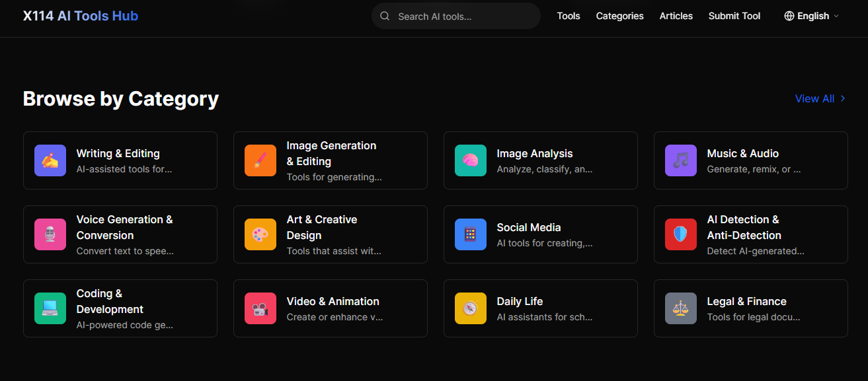Click the magnifier icon in search bar
Viewport: 868px width, 381px height.
coord(385,16)
